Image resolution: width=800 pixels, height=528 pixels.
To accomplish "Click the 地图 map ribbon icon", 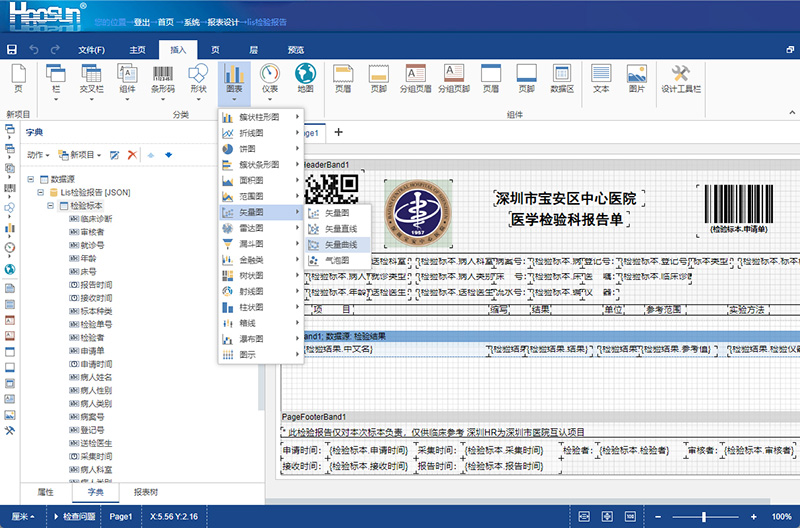I will [x=305, y=79].
